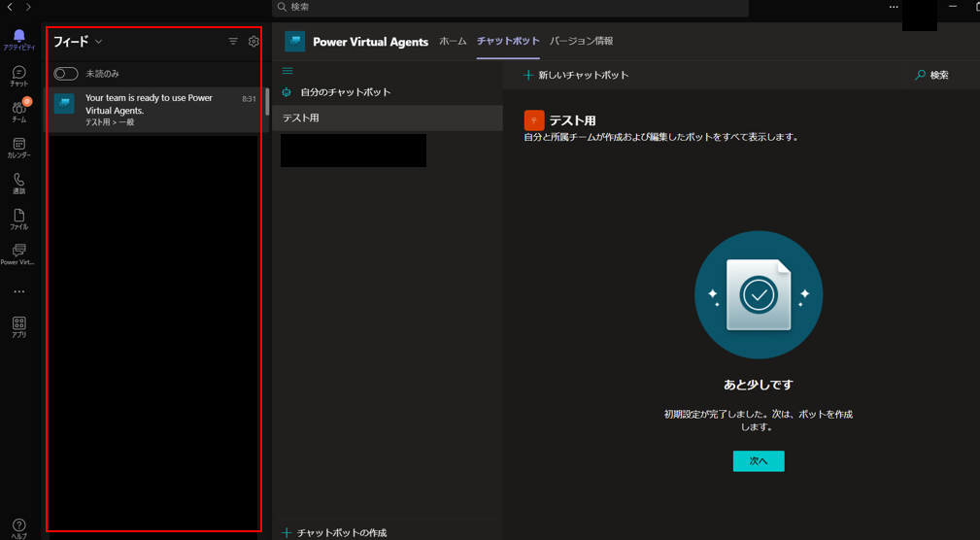The image size is (980, 540).
Task: Click the Power Virtual Agents app logo
Action: tap(295, 41)
